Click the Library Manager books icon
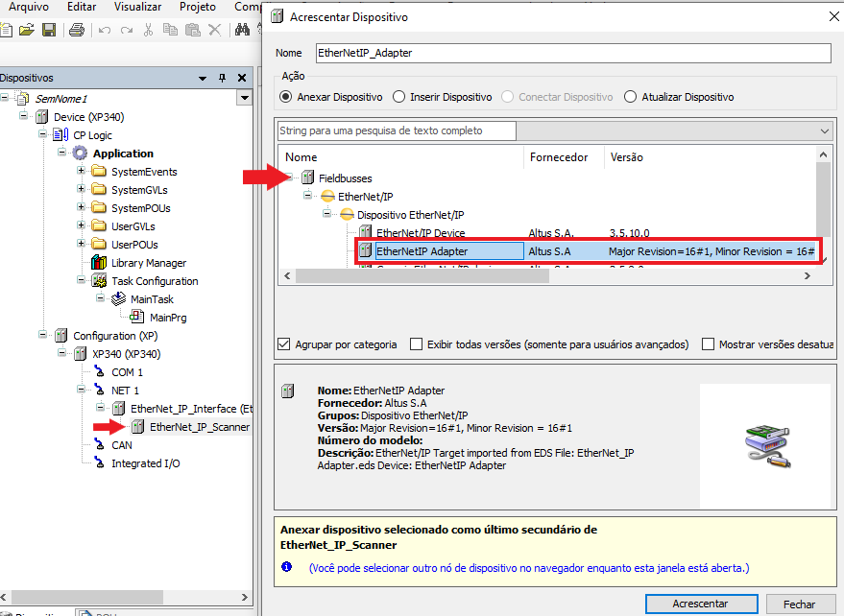844x616 pixels. [x=98, y=263]
